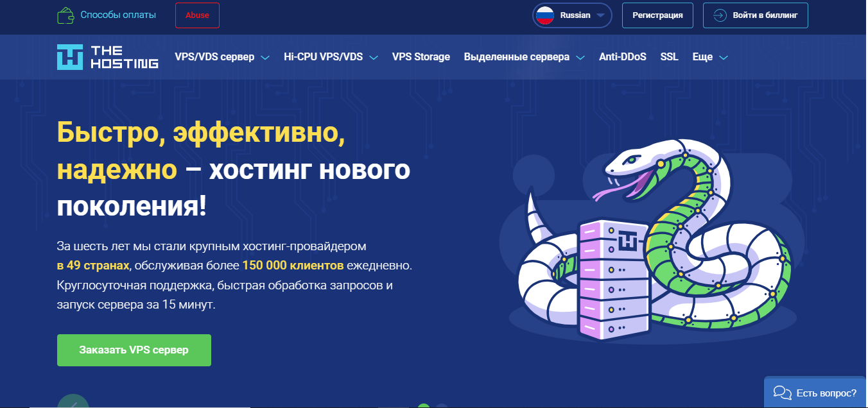Image resolution: width=868 pixels, height=408 pixels.
Task: Click the snake and server illustration
Action: coord(648,242)
